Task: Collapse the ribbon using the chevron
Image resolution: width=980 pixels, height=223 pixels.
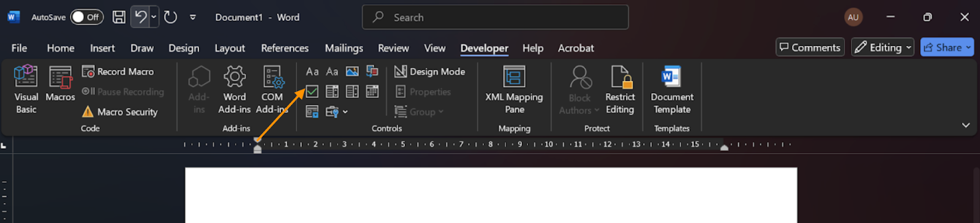Action: click(x=966, y=125)
